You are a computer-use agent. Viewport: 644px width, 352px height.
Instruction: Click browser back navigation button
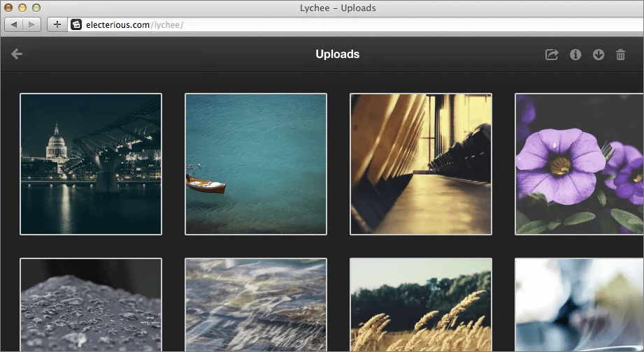[14, 24]
